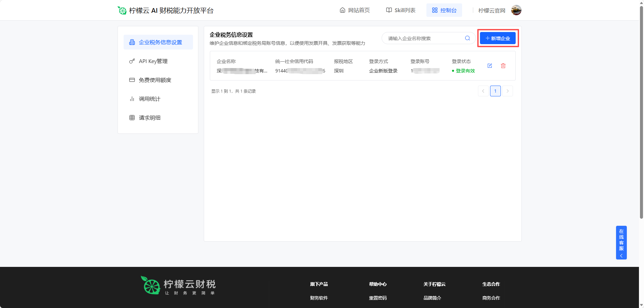Click the footer 柠檬云财税 logo
The image size is (644, 308).
pos(178,285)
